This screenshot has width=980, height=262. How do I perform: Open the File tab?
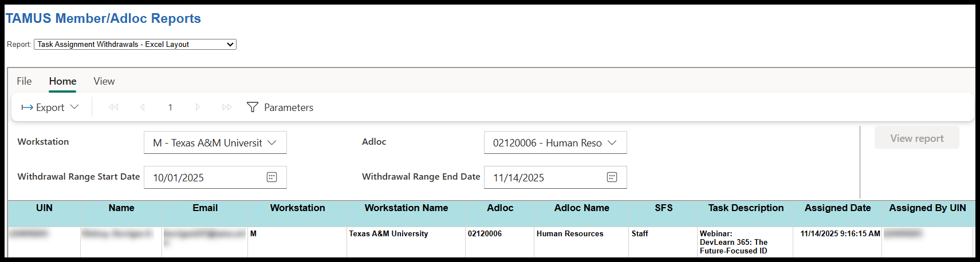coord(24,81)
